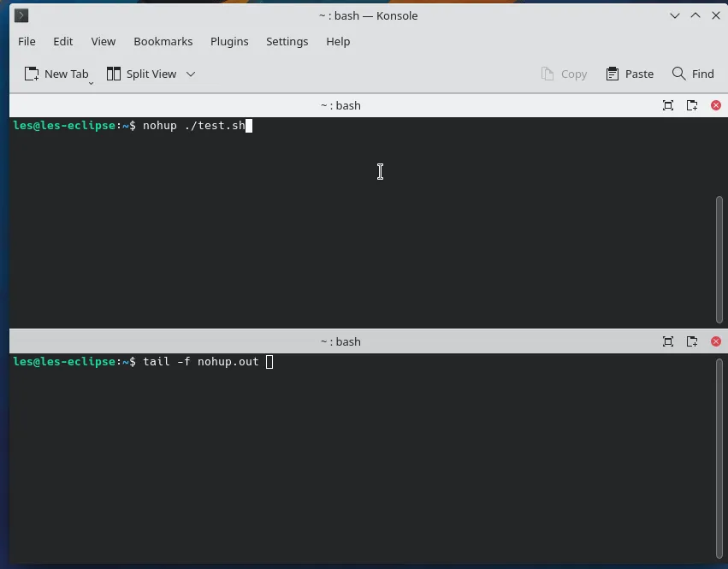
Task: Click the New Tab toolbar icon
Action: [x=32, y=74]
